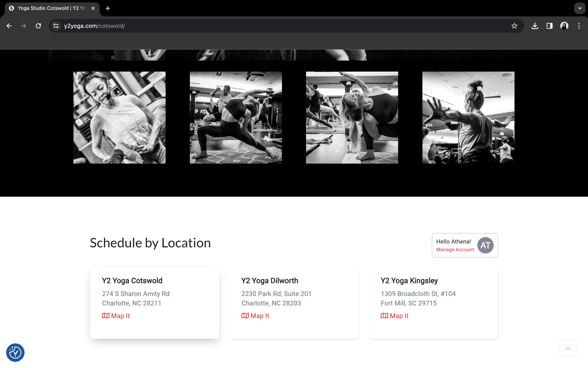The height and width of the screenshot is (368, 588).
Task: Bookmark this page with the star icon
Action: click(x=514, y=26)
